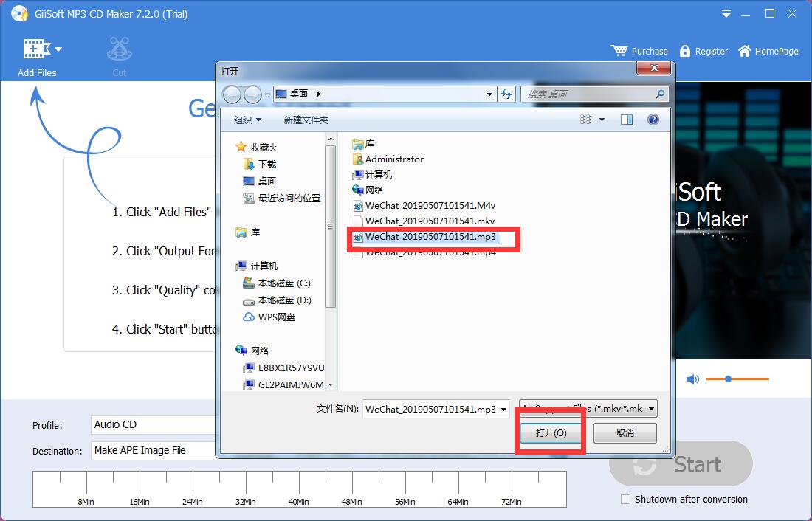Screen dimensions: 812x521
Task: Enable Shutdown after conversion checkbox
Action: tap(625, 500)
